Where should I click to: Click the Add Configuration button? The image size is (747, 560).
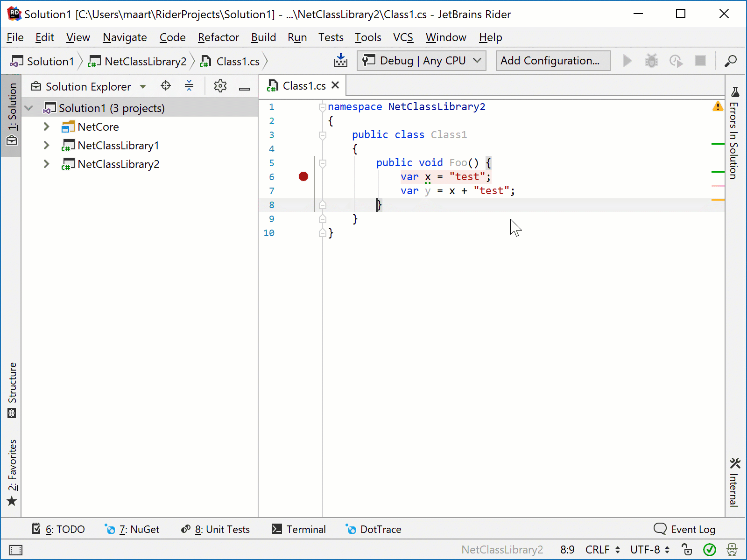tap(552, 61)
